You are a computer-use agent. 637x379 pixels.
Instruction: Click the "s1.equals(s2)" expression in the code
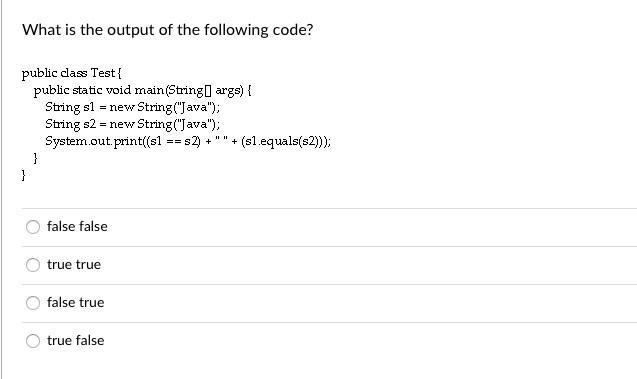click(282, 141)
